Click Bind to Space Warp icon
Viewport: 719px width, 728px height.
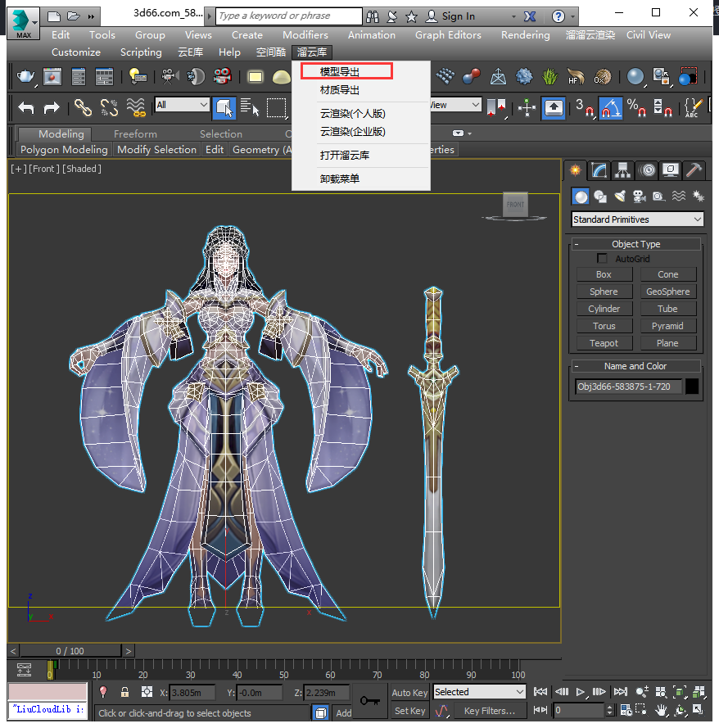pos(136,108)
